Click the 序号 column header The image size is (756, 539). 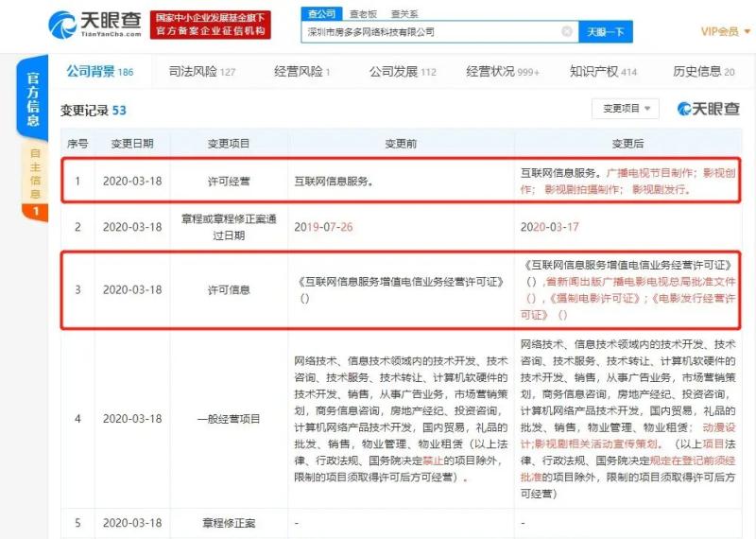click(x=77, y=144)
